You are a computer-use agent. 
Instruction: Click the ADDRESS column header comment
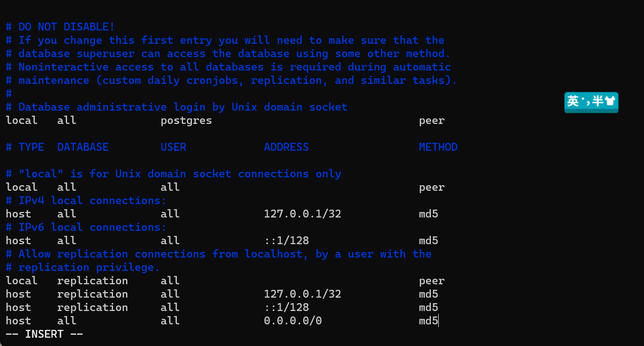286,147
